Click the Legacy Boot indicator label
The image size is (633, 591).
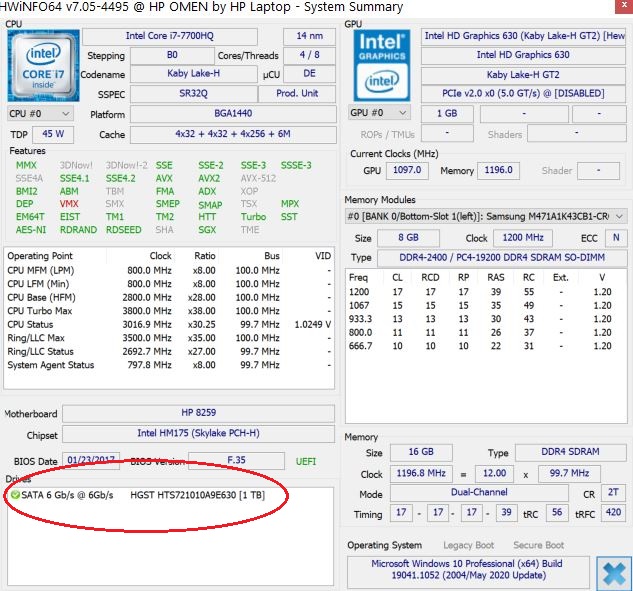click(x=468, y=545)
